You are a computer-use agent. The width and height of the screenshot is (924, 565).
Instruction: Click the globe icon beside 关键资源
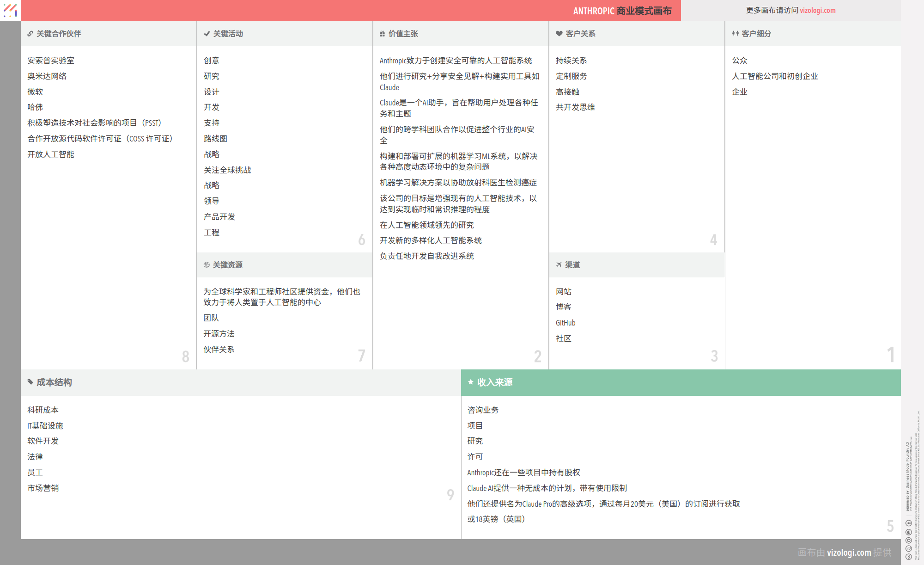tap(206, 264)
